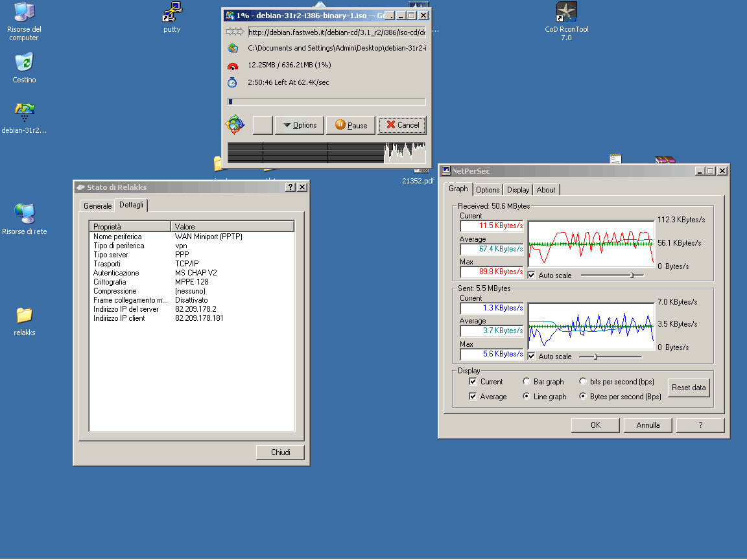Click the Sent graph scale slider
This screenshot has height=560, width=747.
click(x=595, y=356)
